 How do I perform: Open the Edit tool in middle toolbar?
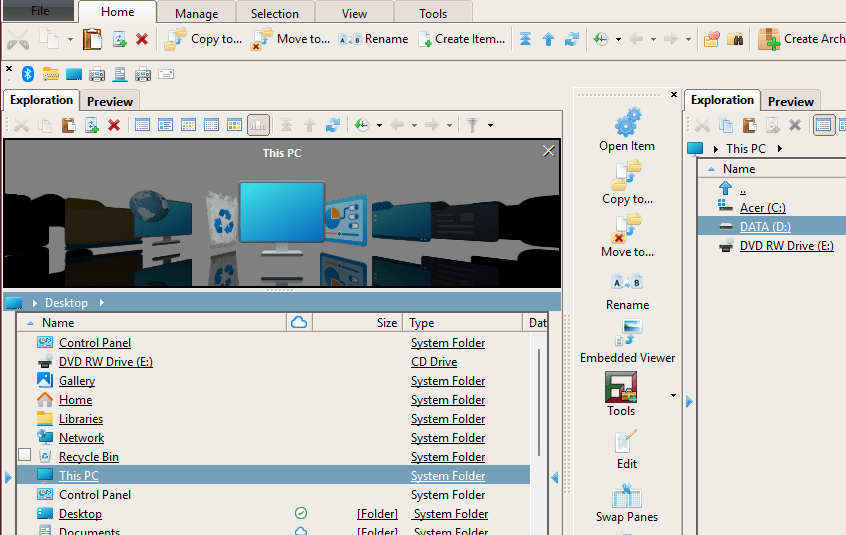[627, 442]
